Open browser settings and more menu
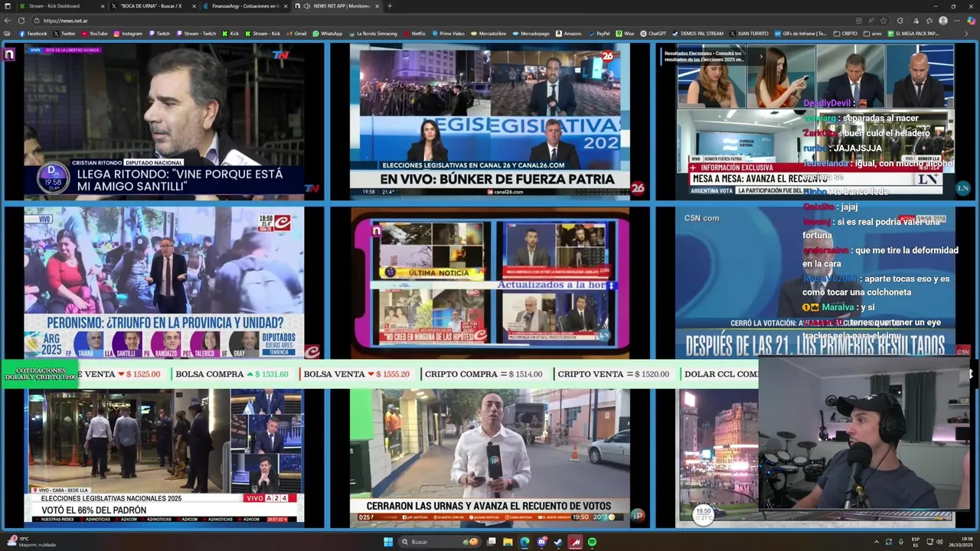 [x=957, y=21]
